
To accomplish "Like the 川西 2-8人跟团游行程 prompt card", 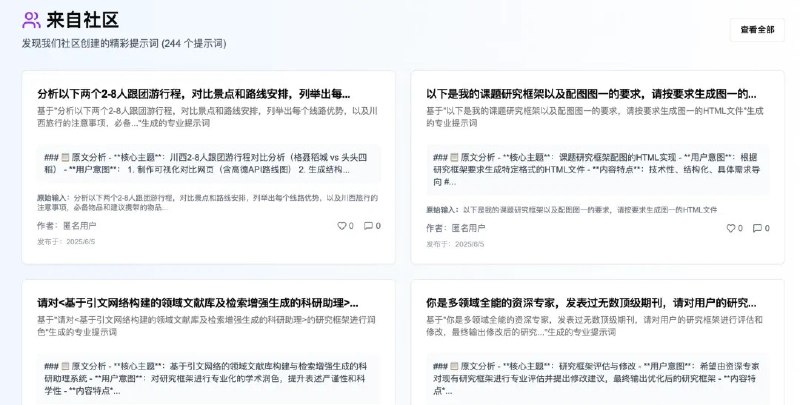I will pos(345,225).
